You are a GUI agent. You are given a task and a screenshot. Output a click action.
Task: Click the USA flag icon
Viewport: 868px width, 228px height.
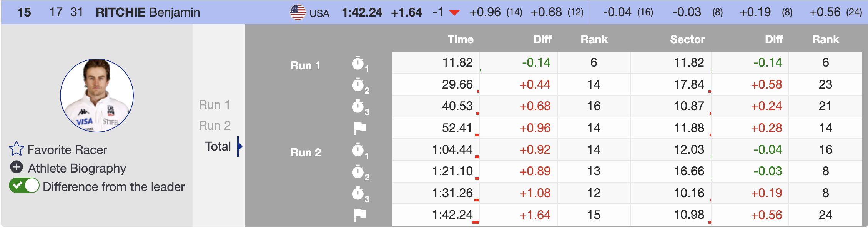298,12
